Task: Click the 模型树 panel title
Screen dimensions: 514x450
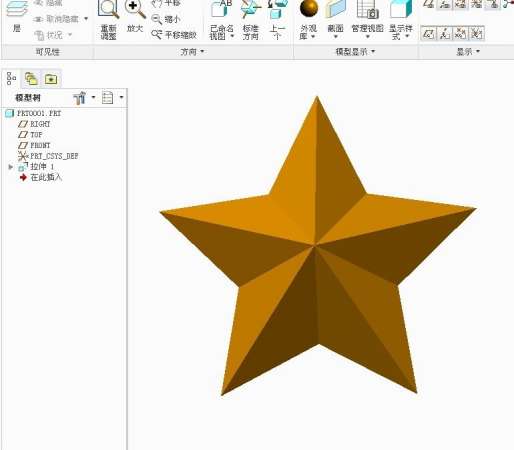Action: [28, 98]
